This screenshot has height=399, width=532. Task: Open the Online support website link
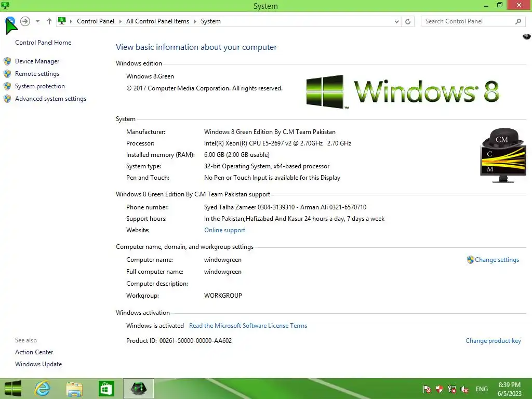(x=224, y=230)
